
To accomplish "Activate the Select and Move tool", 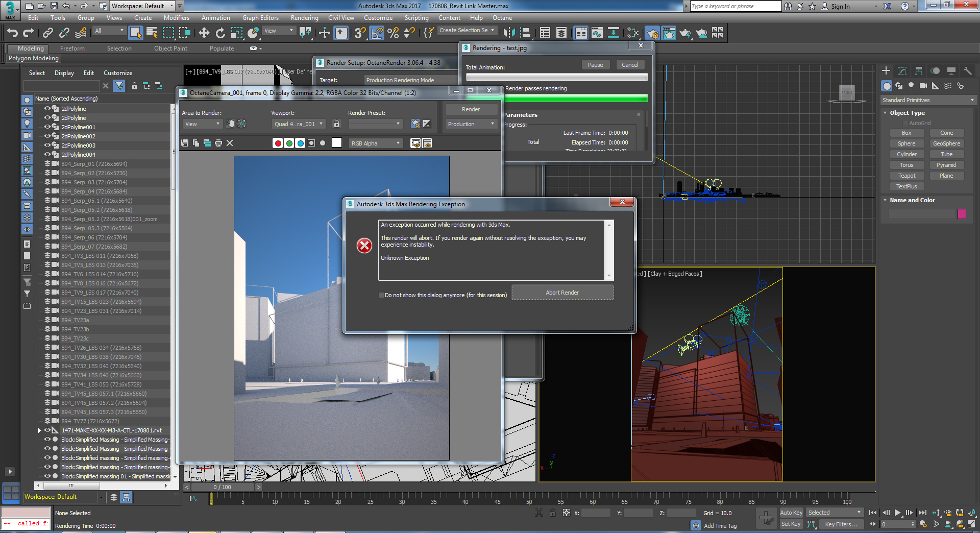I will coord(204,33).
